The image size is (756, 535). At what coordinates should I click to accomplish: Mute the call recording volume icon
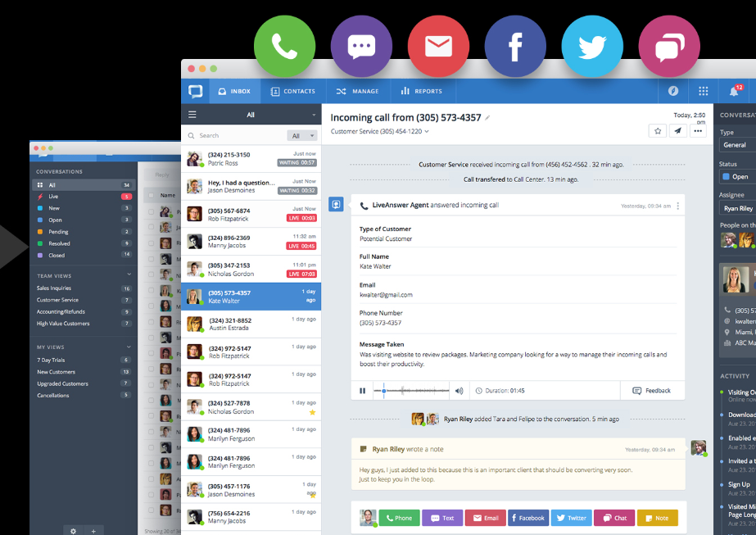pos(458,391)
